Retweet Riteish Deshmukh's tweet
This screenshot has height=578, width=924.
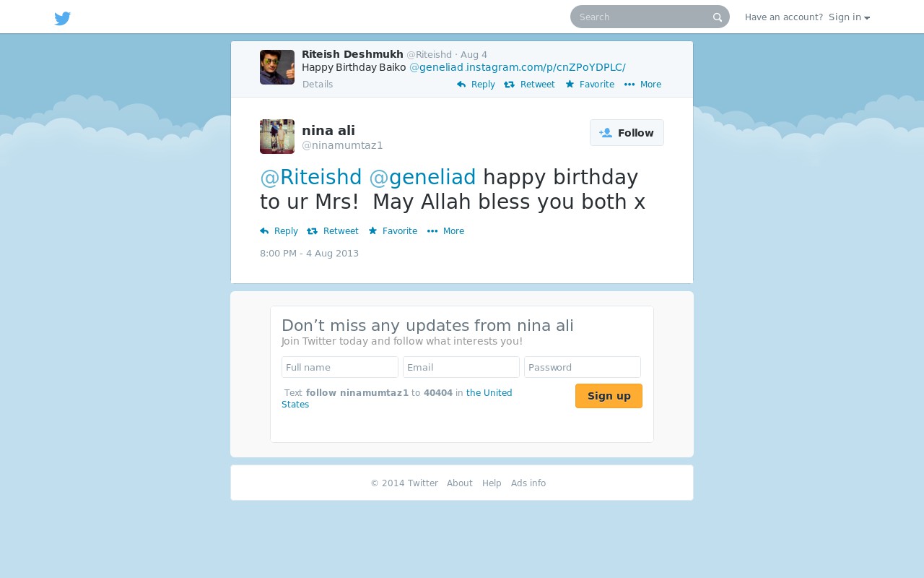click(529, 85)
